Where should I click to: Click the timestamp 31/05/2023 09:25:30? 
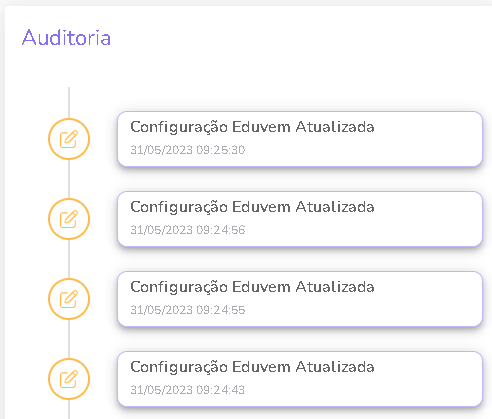coord(188,150)
